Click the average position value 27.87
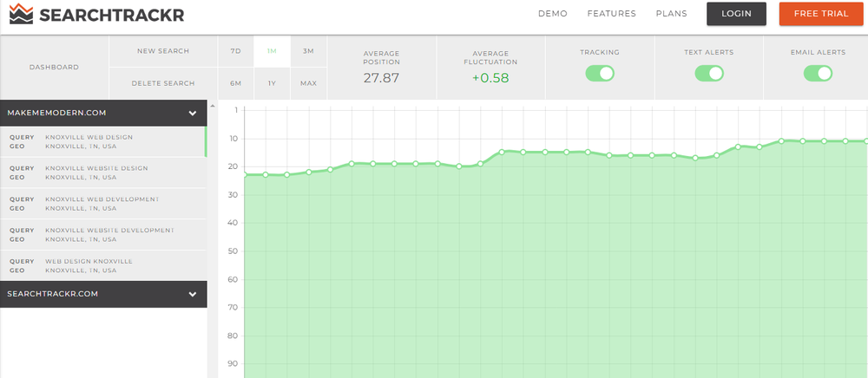The width and height of the screenshot is (868, 378). click(381, 78)
